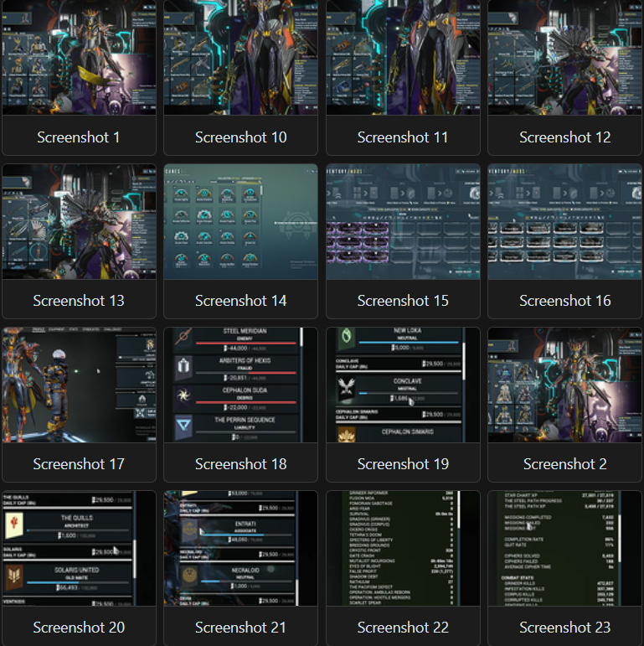644x646 pixels.
Task: Open the Screenshot 15 inventory thumbnail
Action: tap(403, 221)
